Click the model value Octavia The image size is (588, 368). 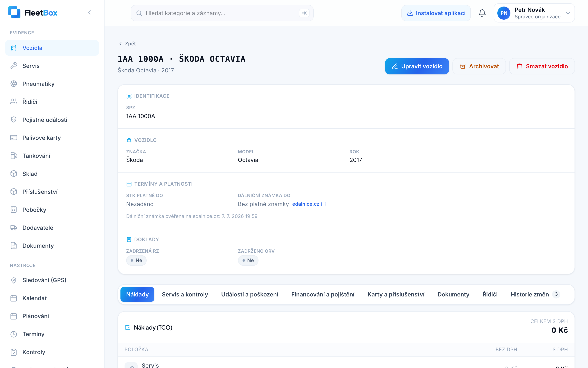click(248, 160)
